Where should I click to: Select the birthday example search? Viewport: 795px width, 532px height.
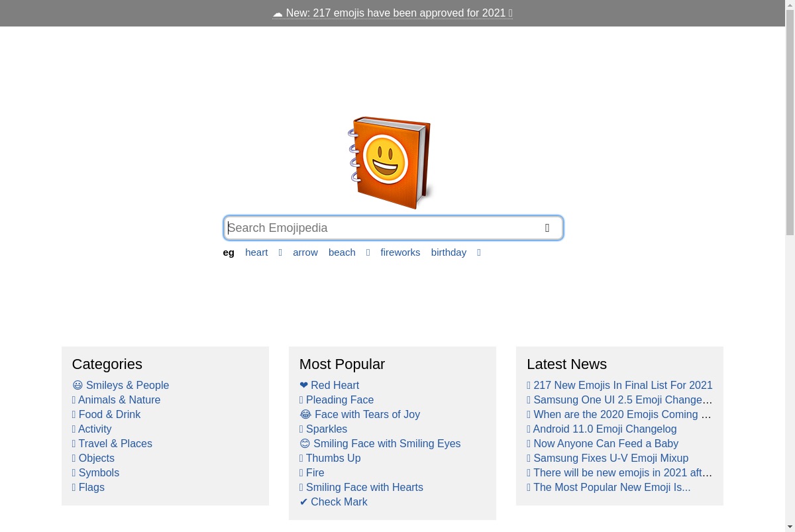point(449,252)
